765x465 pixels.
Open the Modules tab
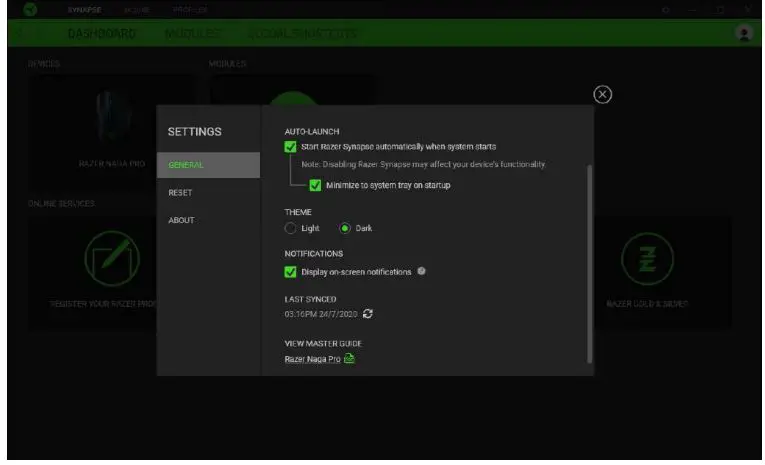(193, 34)
